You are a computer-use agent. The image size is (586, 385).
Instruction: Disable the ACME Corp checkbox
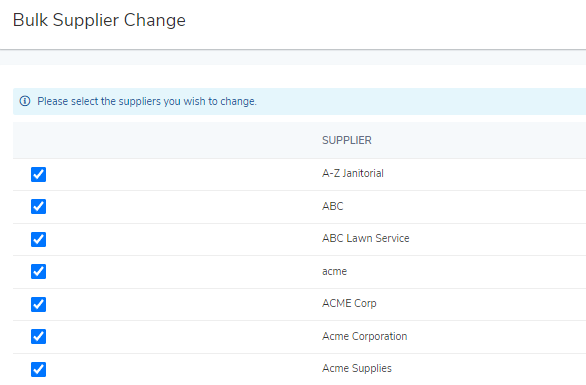(x=38, y=304)
